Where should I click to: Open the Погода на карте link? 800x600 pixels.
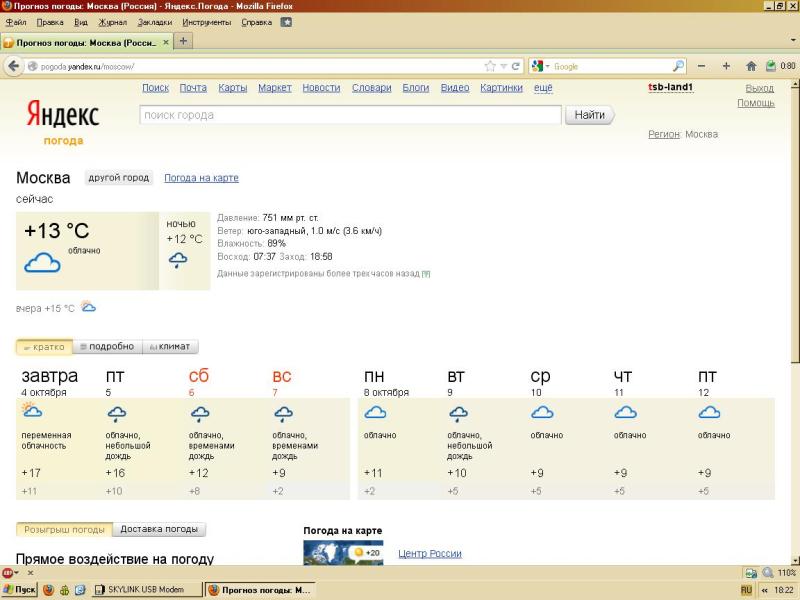click(x=201, y=178)
